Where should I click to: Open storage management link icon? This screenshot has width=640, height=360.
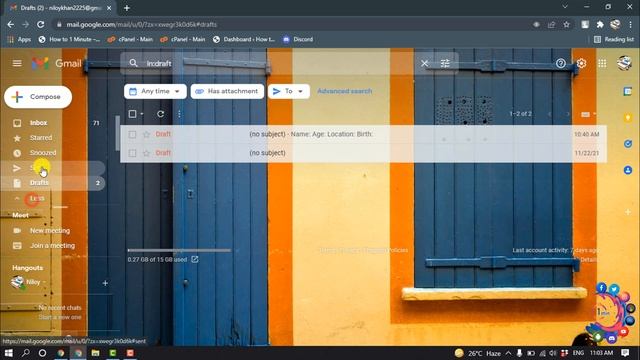(195, 259)
